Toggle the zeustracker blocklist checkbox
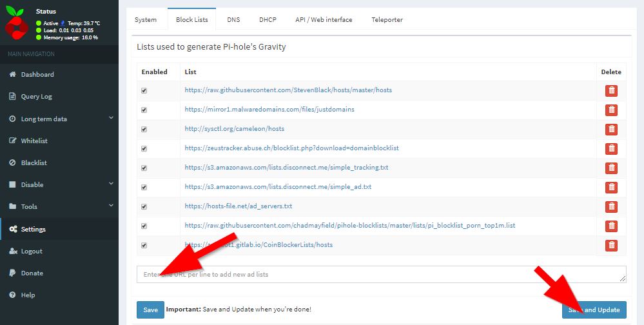The height and width of the screenshot is (325, 644). (x=144, y=149)
